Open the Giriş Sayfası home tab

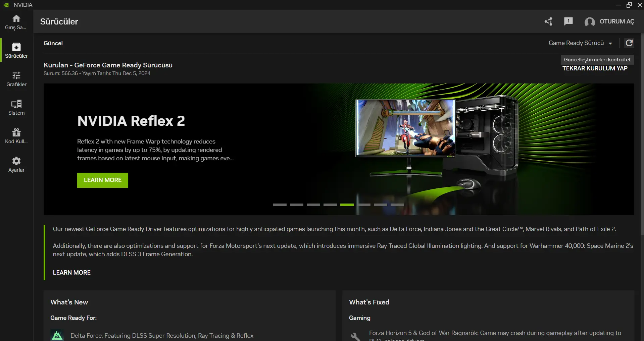(16, 22)
